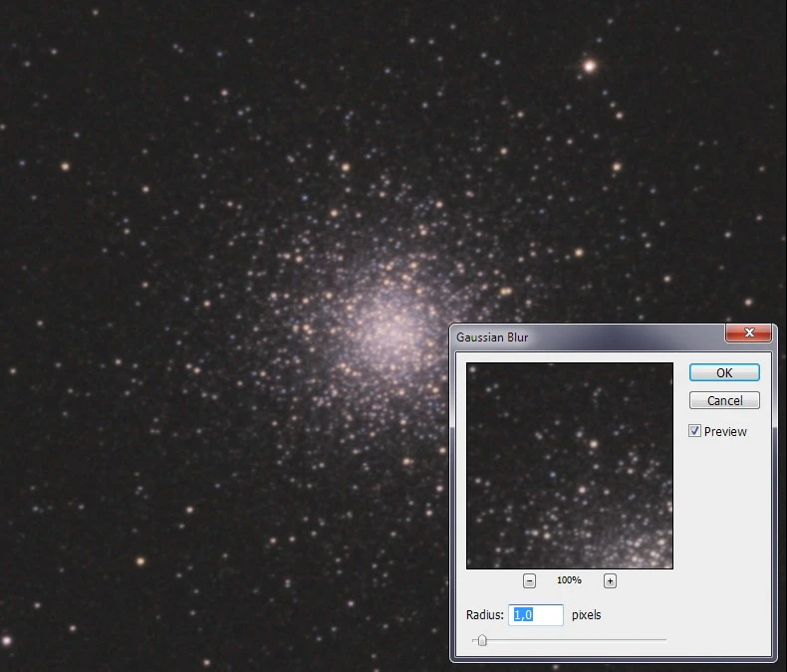The width and height of the screenshot is (787, 672).
Task: Click the right end of the Radius slider track
Action: [x=664, y=640]
